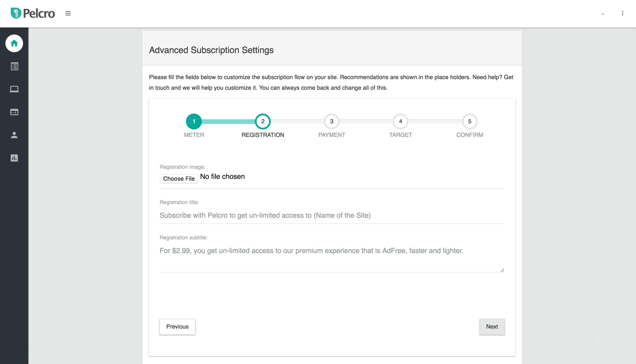Select step 5 CONFIRM in the stepper
Screen dimensions: 636x364
pyautogui.click(x=469, y=121)
